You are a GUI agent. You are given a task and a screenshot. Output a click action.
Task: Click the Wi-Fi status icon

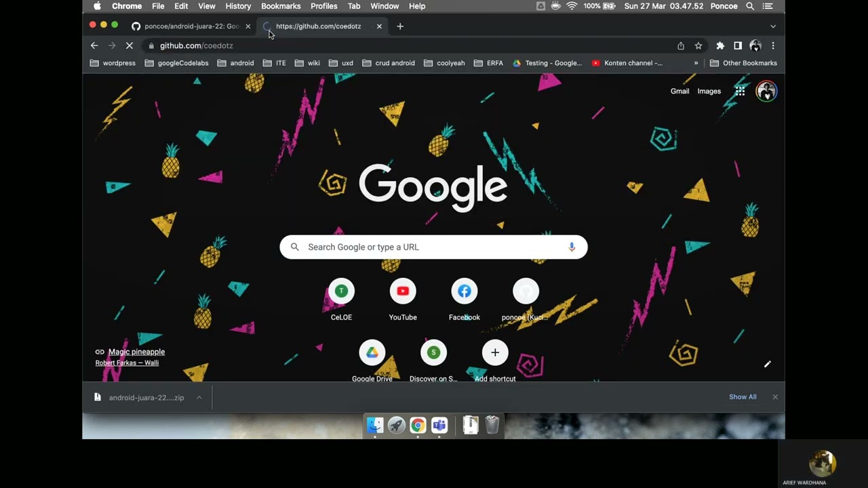click(x=572, y=6)
